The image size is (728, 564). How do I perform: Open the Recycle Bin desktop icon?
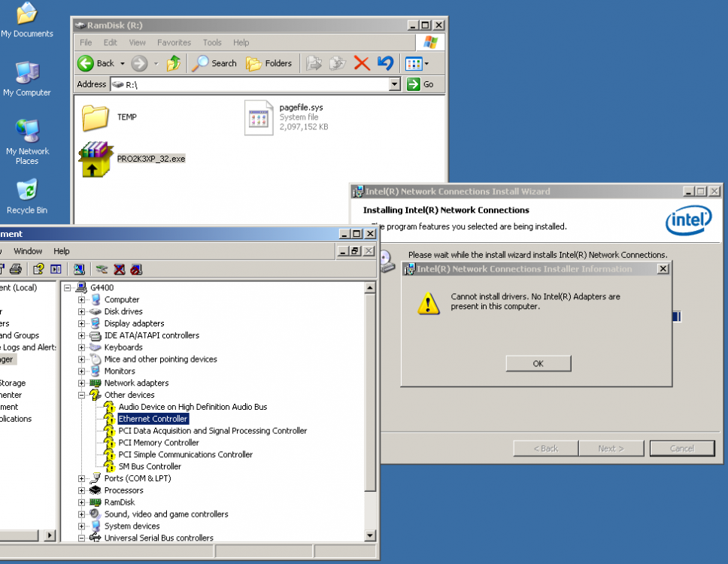(x=26, y=191)
